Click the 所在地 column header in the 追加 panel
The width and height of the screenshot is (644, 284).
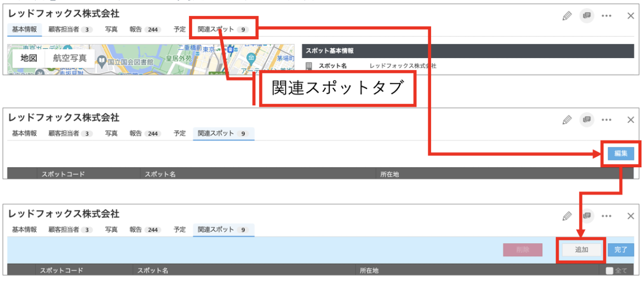tap(369, 271)
